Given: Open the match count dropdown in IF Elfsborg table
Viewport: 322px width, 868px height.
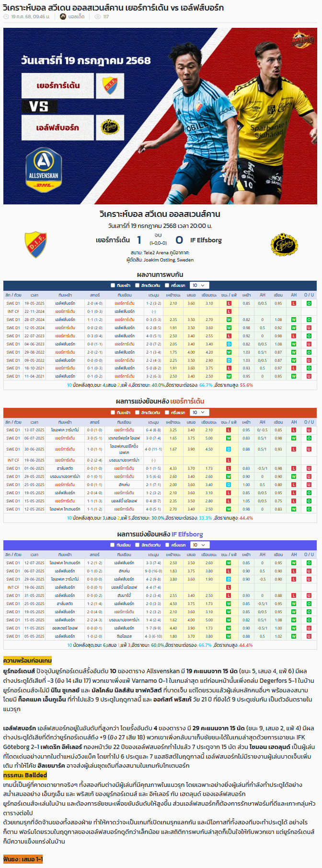Looking at the screenshot, I should pyautogui.click(x=199, y=545).
